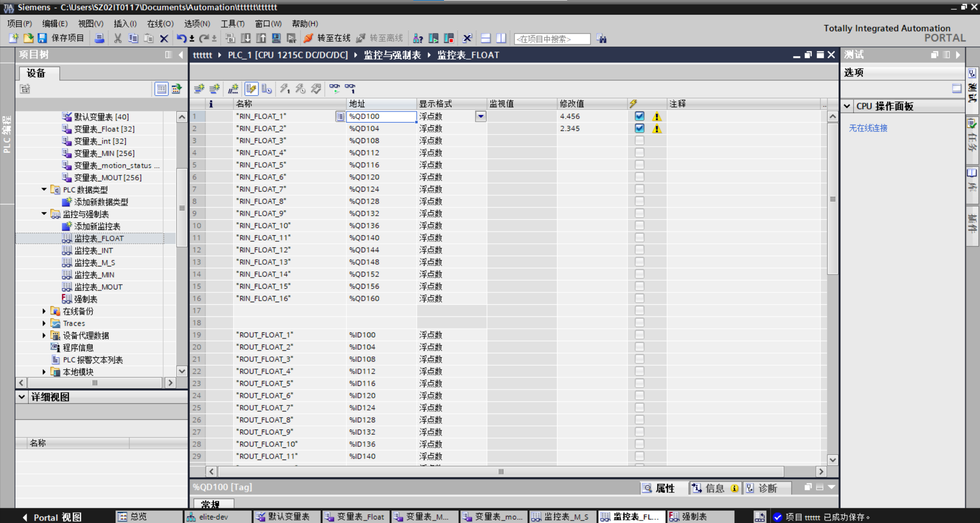The height and width of the screenshot is (523, 980).
Task: Collapse the 监控与强制表 tree folder
Action: [44, 214]
